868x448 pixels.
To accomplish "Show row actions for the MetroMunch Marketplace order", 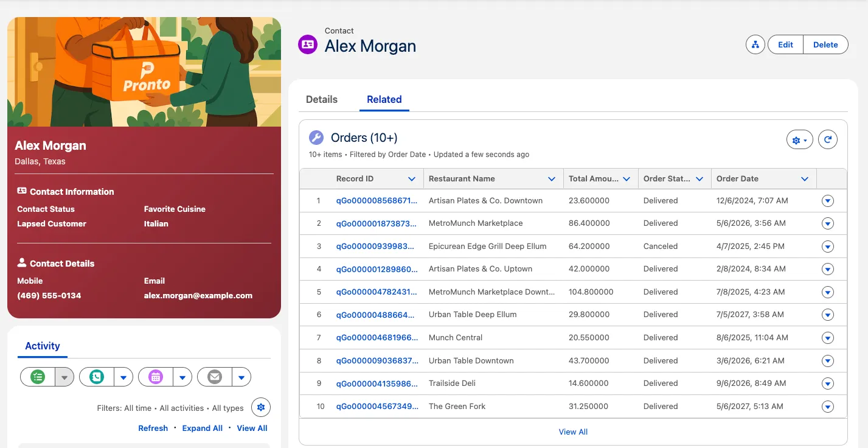I will pyautogui.click(x=827, y=223).
